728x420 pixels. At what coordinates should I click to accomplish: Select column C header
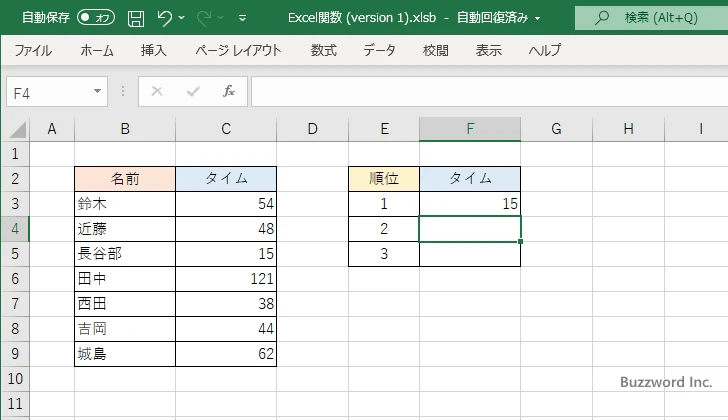[226, 129]
